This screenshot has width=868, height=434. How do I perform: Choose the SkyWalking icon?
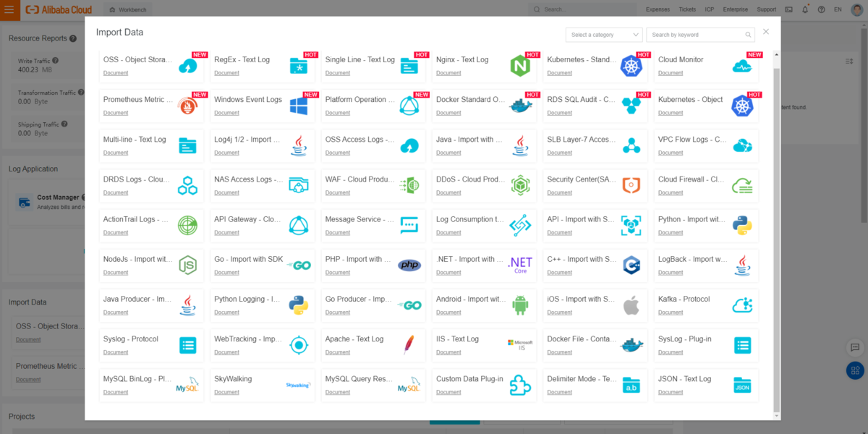click(298, 385)
